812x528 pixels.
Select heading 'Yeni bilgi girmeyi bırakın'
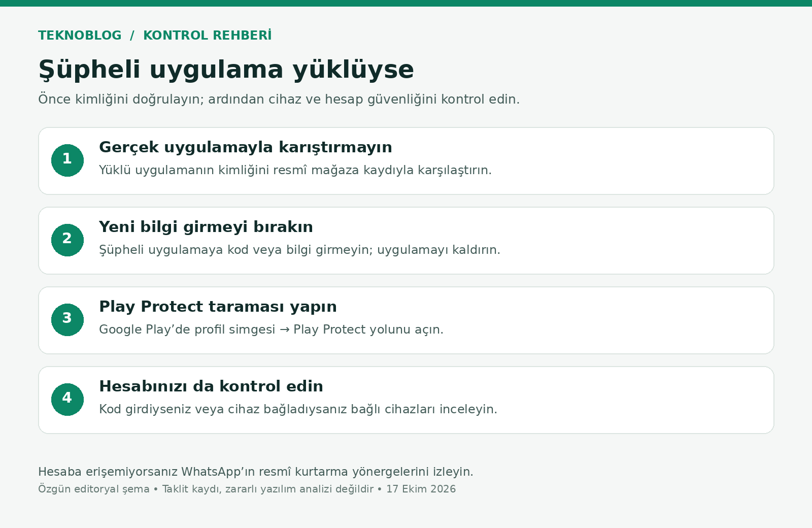206,227
